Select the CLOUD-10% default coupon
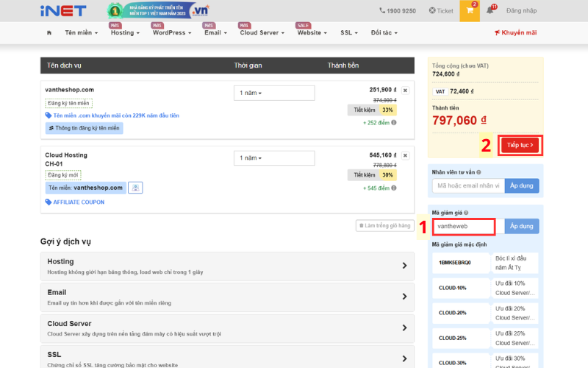 [x=461, y=288]
